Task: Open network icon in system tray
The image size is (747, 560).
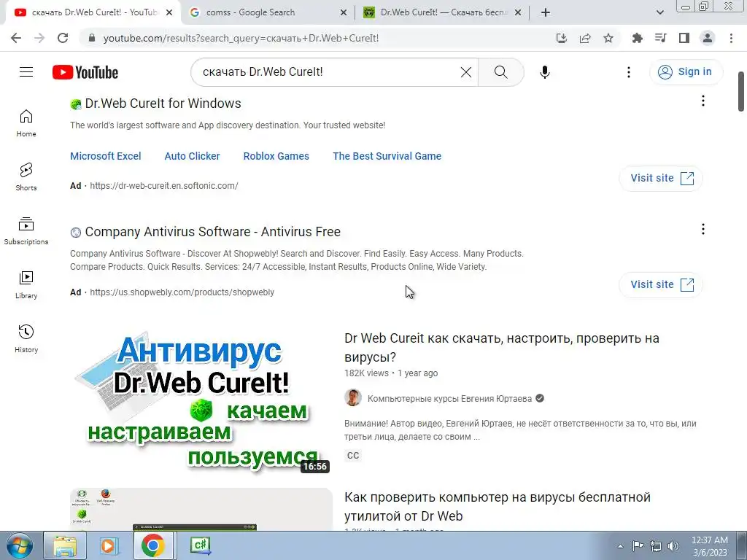Action: tap(656, 546)
